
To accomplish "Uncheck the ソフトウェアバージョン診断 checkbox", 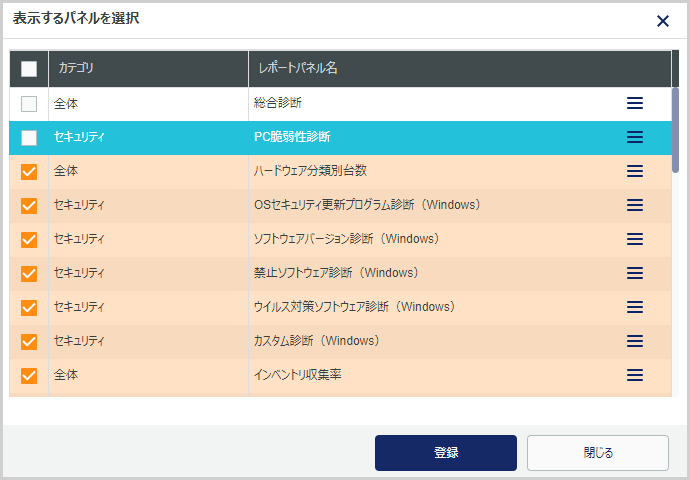I will [x=29, y=240].
